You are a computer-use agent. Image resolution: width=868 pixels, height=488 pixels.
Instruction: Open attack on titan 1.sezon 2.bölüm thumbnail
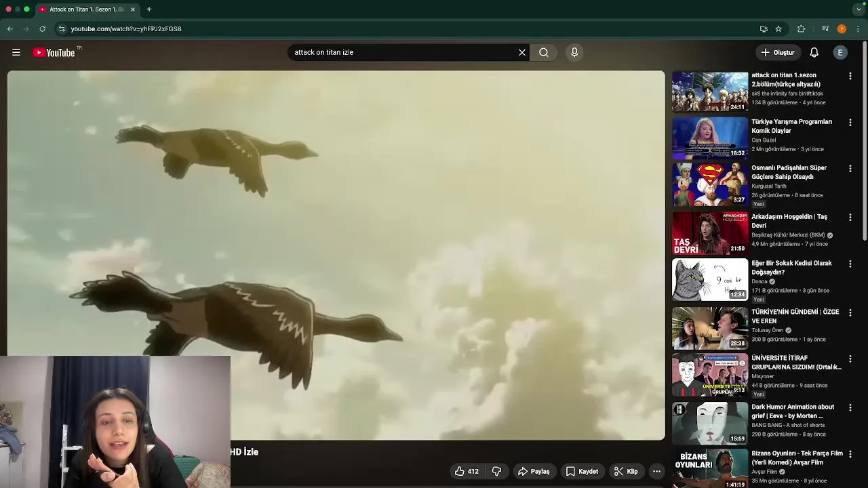(x=710, y=91)
